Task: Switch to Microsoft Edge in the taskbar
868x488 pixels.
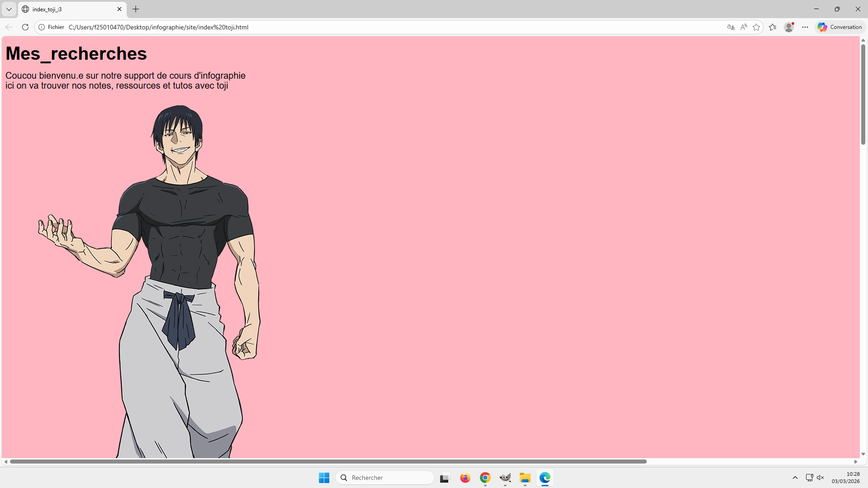Action: click(x=545, y=478)
